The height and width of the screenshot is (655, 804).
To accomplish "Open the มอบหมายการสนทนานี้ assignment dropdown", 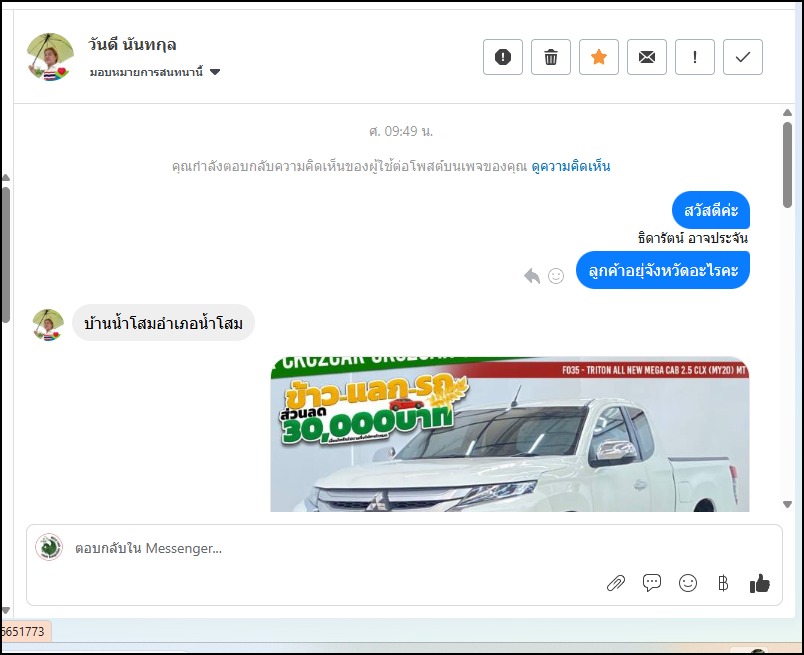I will tap(155, 72).
